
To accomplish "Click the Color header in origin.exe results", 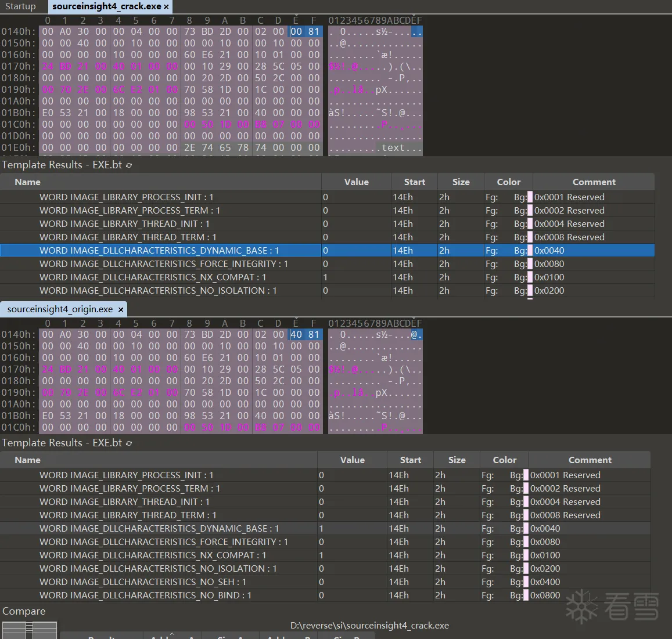I will tap(504, 460).
